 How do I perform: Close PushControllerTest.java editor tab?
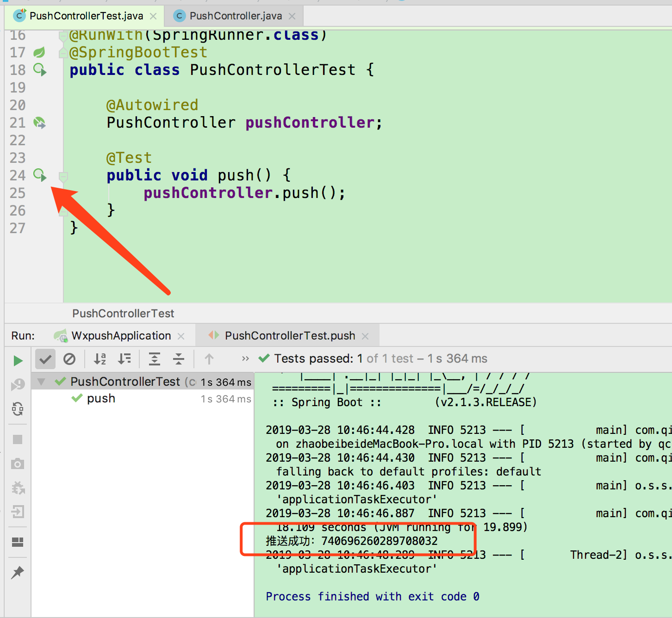pos(153,16)
